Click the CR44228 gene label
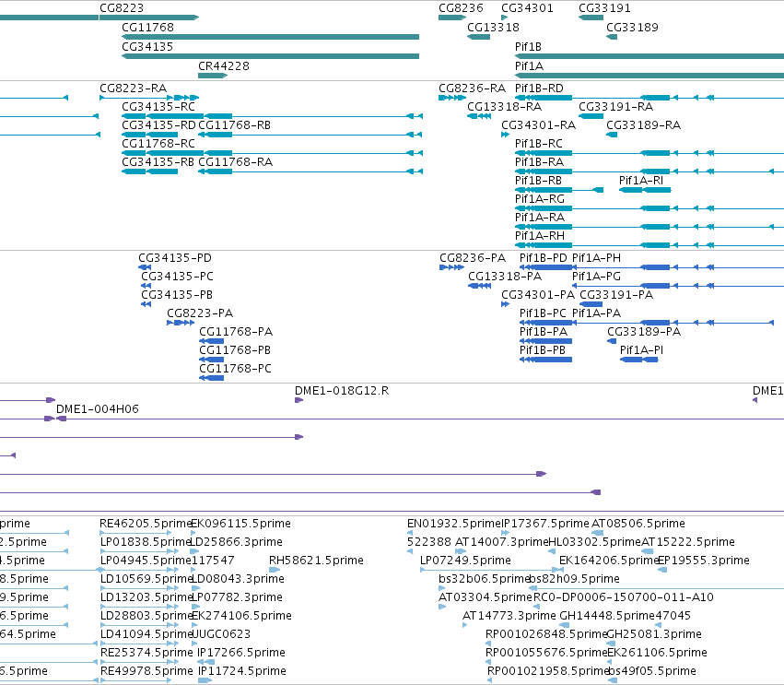This screenshot has height=685, width=784. tap(224, 66)
